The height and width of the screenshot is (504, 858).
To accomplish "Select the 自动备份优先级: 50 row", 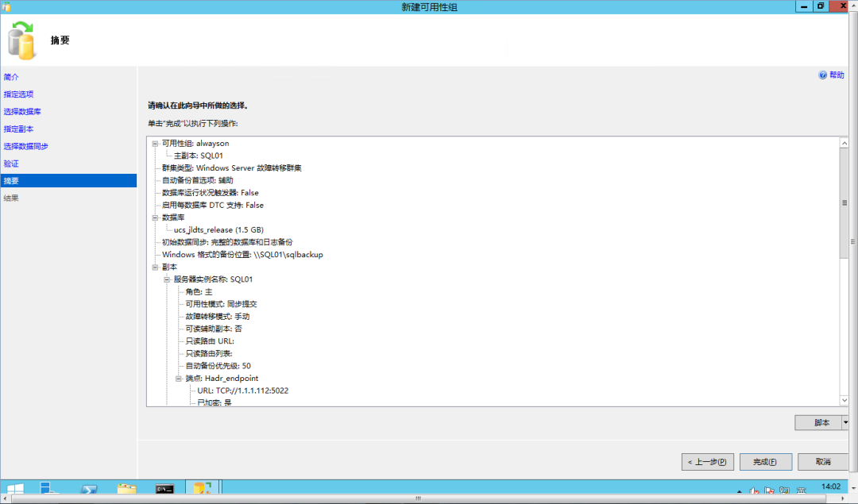I will [x=218, y=366].
